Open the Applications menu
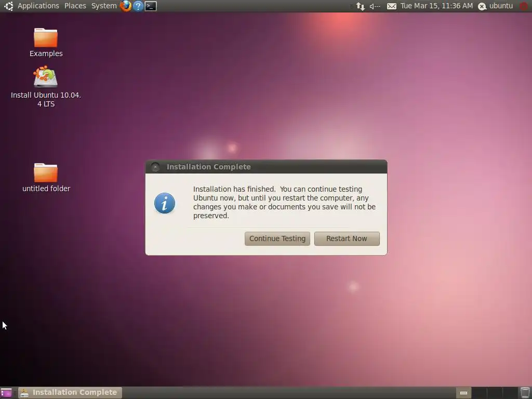The image size is (532, 399). 38,6
